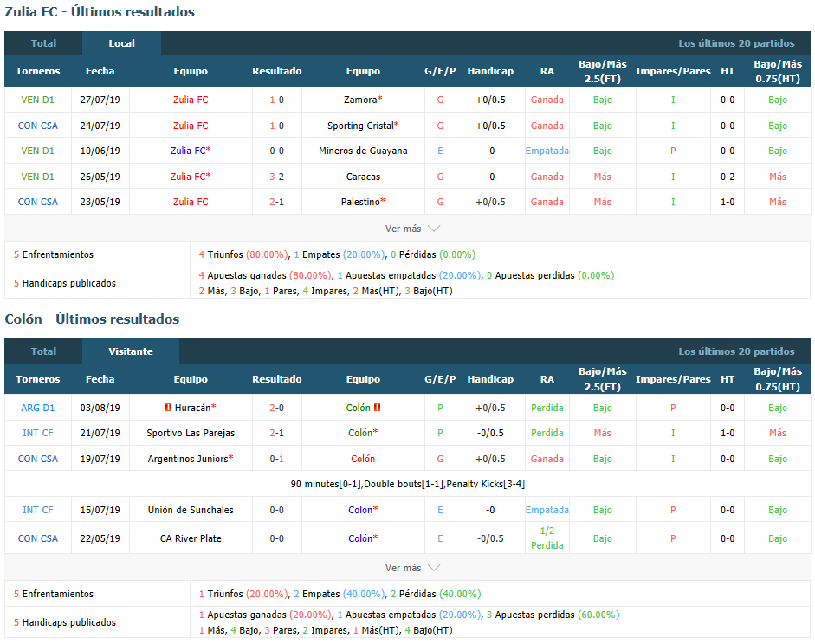Click 'Resultado' header in Zulia FC table
815x644 pixels.
coord(276,71)
